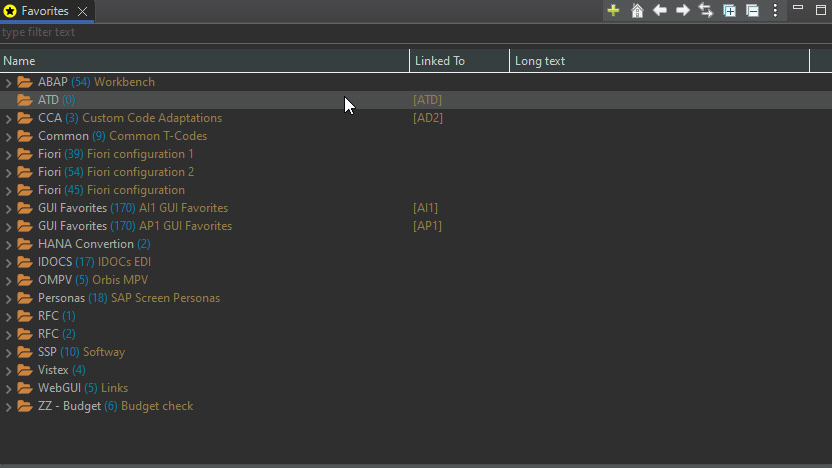
Task: Expand the WebGUI Links folder chevron
Action: (x=8, y=389)
